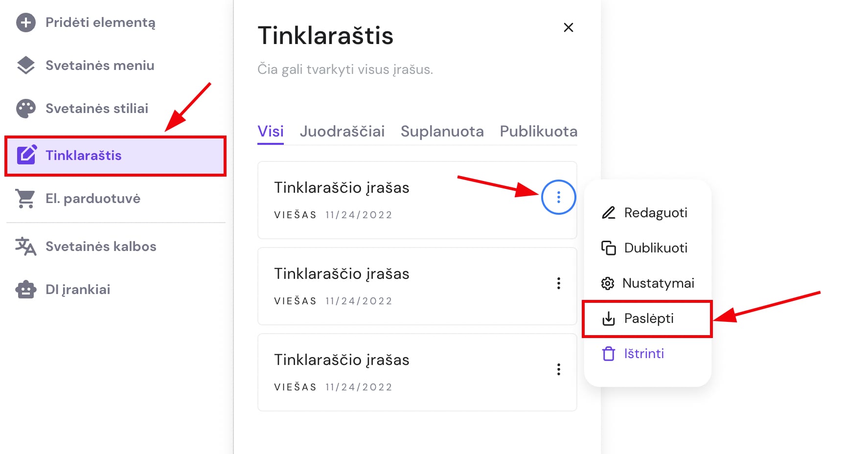Select the Svetainės meniu layers icon
The image size is (868, 454).
coord(26,65)
